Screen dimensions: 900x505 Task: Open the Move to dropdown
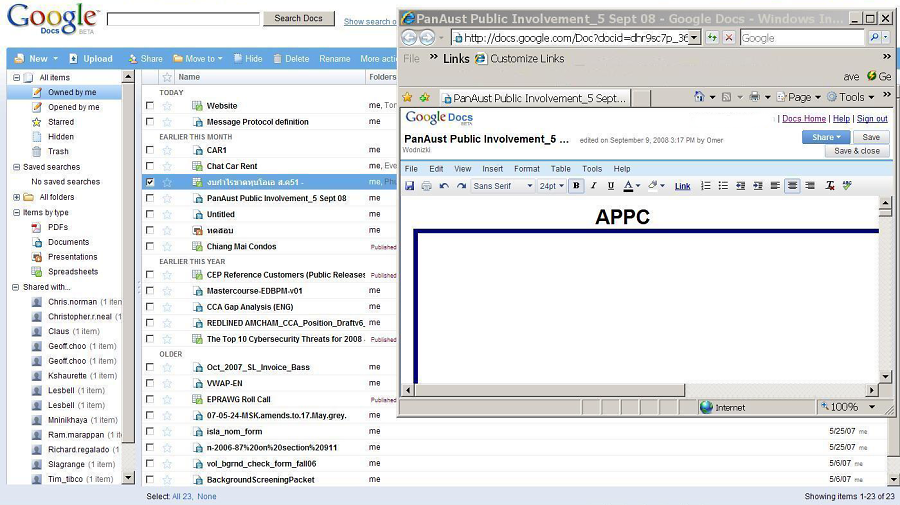[198, 59]
